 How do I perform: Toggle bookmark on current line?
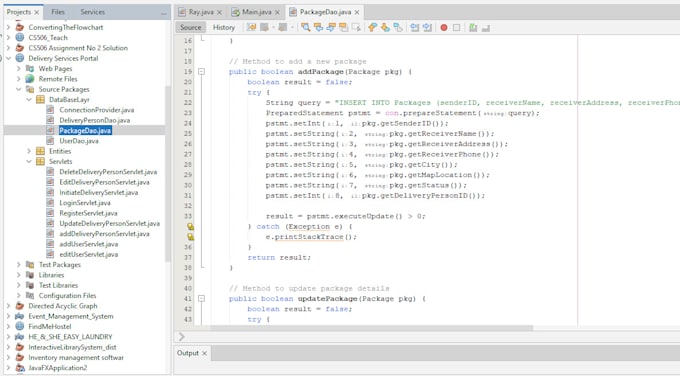pyautogui.click(x=398, y=27)
